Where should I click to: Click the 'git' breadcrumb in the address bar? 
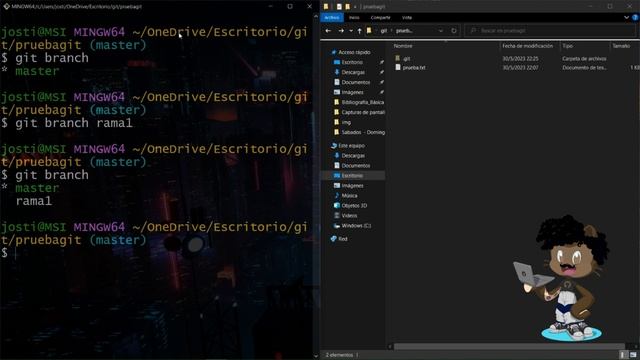pyautogui.click(x=383, y=31)
